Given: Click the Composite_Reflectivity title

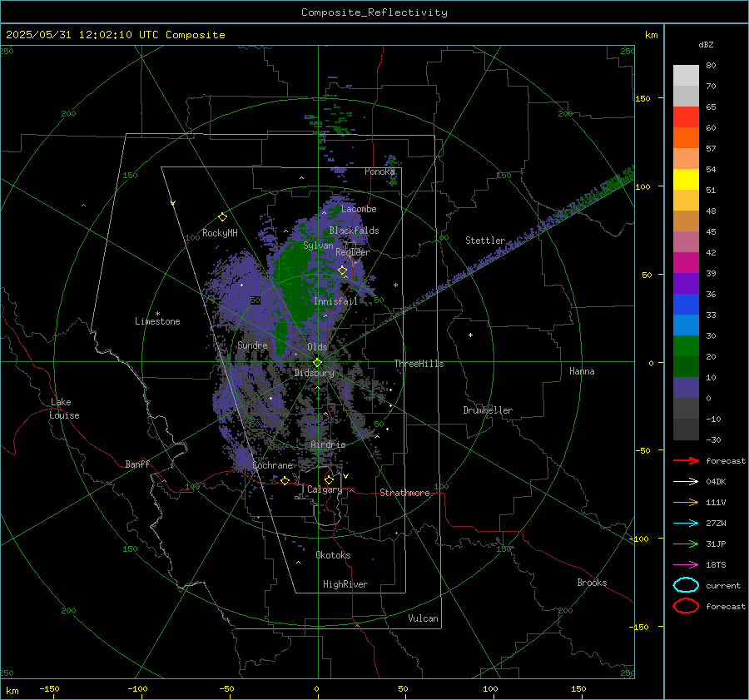Looking at the screenshot, I should (374, 12).
